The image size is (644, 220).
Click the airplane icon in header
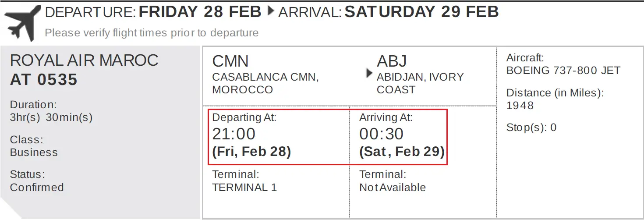(x=22, y=23)
